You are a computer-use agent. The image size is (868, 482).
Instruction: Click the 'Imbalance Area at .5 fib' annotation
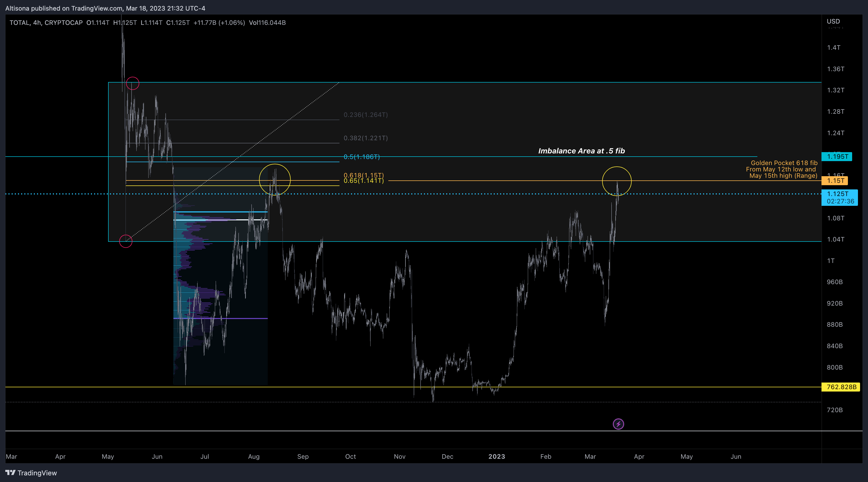[x=581, y=151]
